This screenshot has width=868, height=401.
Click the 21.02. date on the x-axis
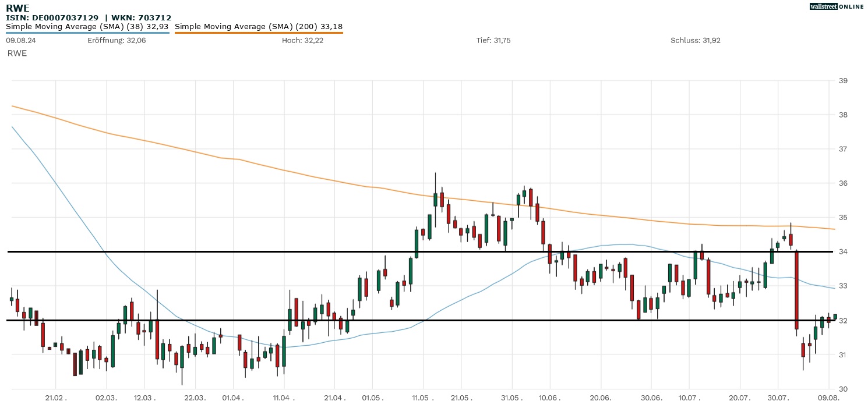[x=57, y=397]
